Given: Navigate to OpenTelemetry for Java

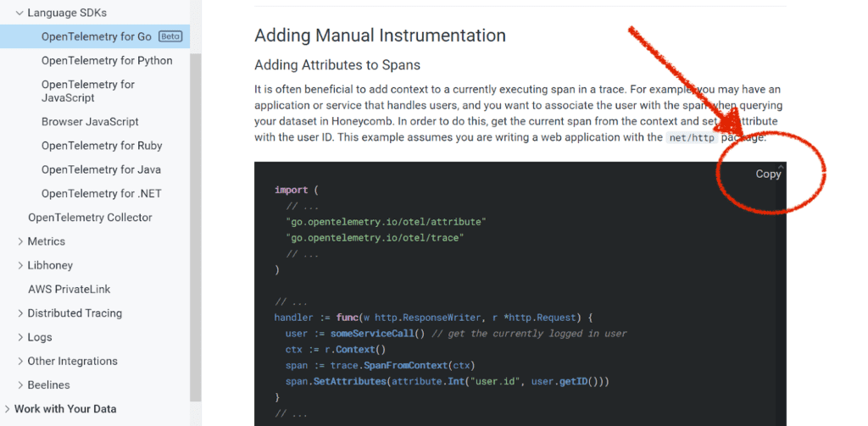Looking at the screenshot, I should 101,169.
